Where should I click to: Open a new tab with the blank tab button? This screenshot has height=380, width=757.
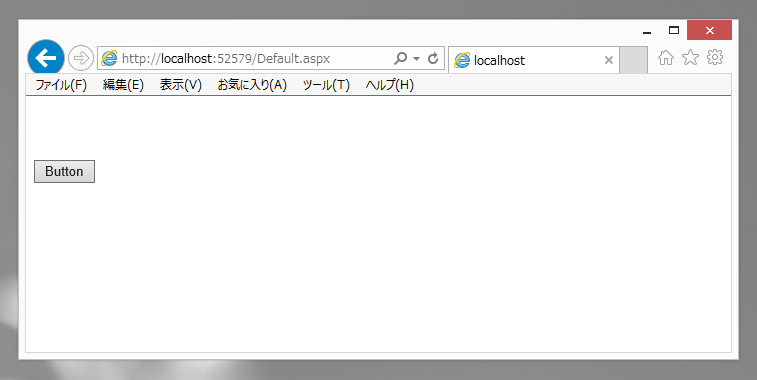tap(633, 60)
